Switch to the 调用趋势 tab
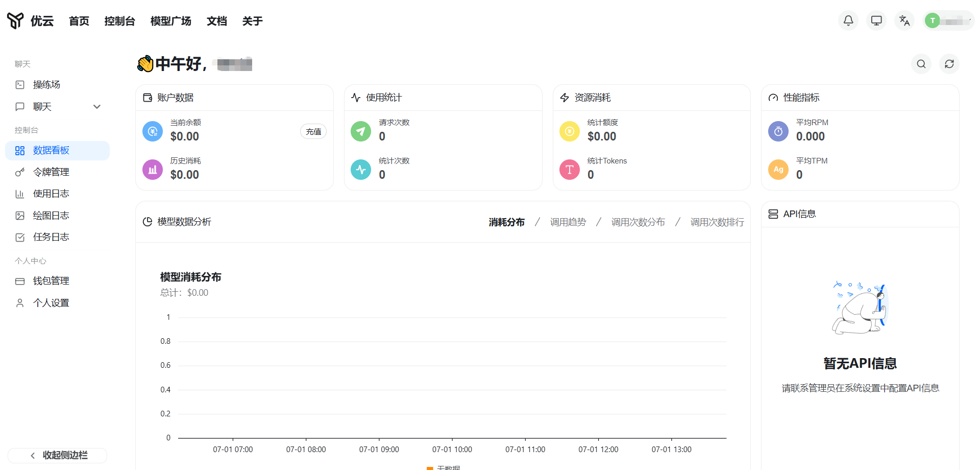 click(568, 222)
